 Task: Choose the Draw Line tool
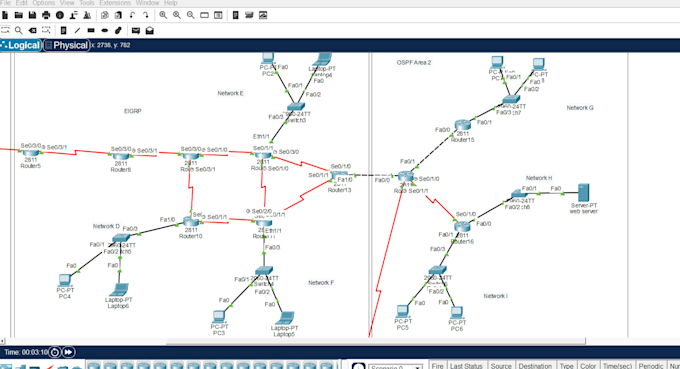(77, 30)
